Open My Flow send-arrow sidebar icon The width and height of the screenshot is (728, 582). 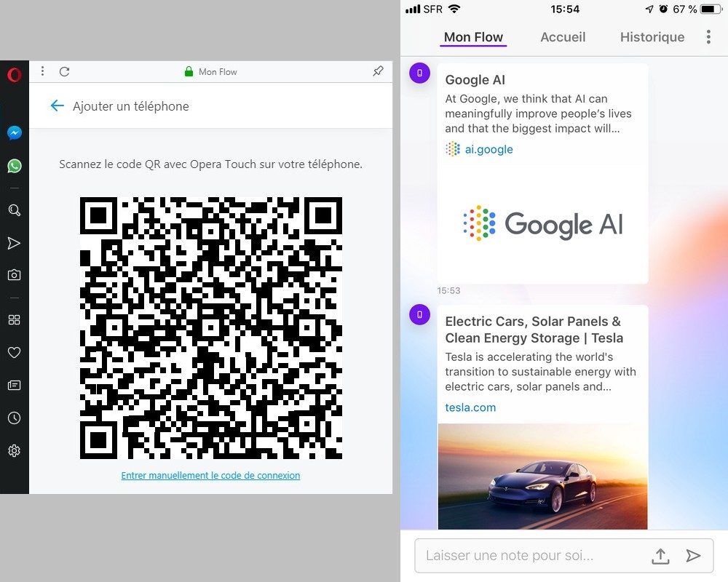(14, 243)
